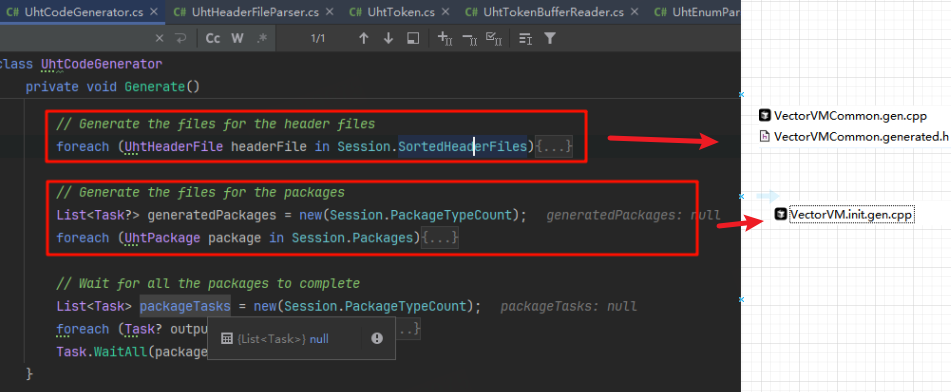Image resolution: width=951 pixels, height=392 pixels.
Task: Toggle Regex (.*) search option
Action: tap(262, 38)
